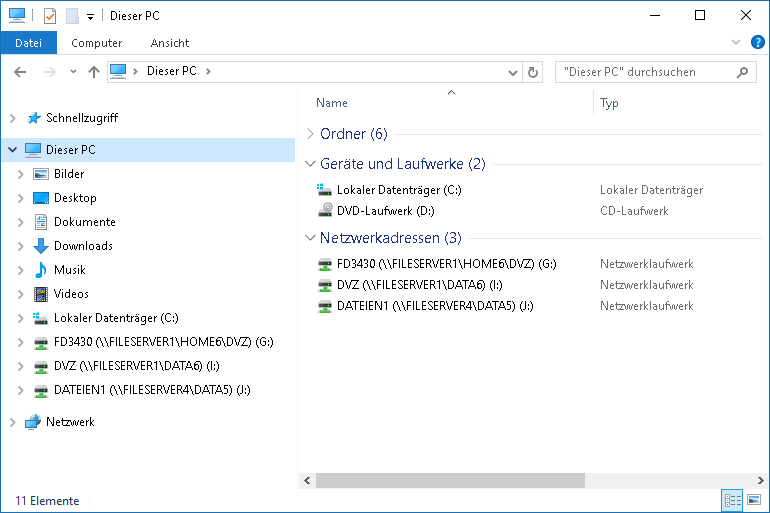Open the address bar history dropdown
Screen dimensions: 770x513
(x=515, y=72)
